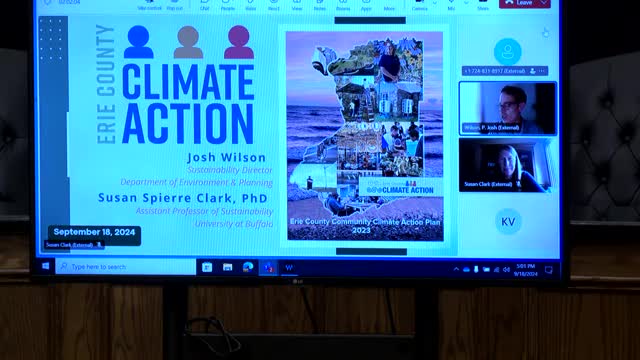The width and height of the screenshot is (640, 360).
Task: Raise your hand in the meeting
Action: (251, 6)
